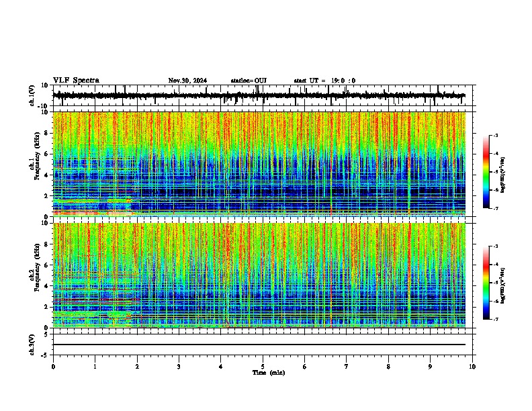This screenshot has height=411, width=532.
Task: Click time axis tick label "2"
Action: [x=137, y=367]
